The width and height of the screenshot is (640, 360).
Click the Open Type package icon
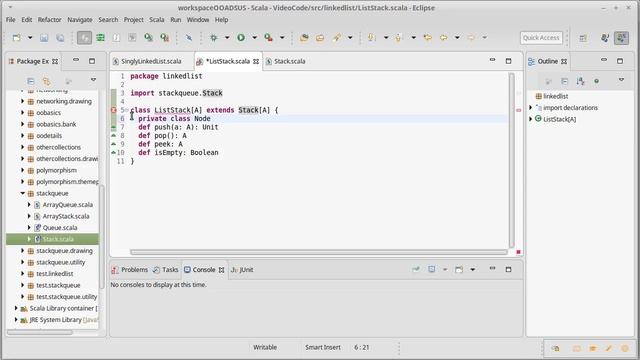(x=304, y=38)
